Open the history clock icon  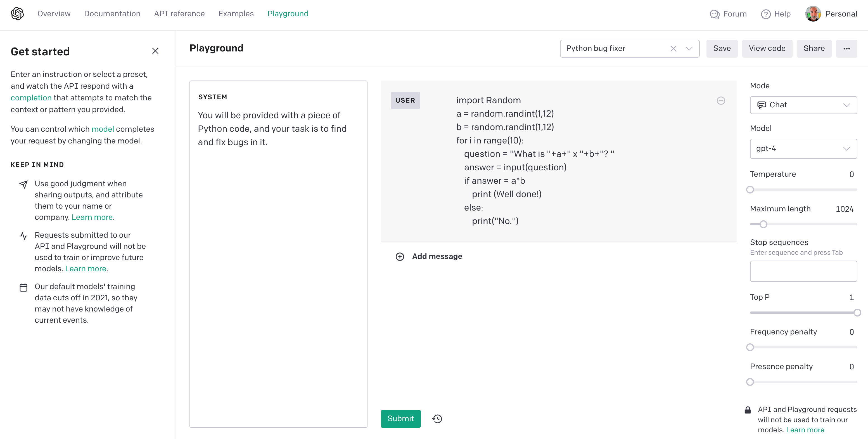[x=437, y=419]
